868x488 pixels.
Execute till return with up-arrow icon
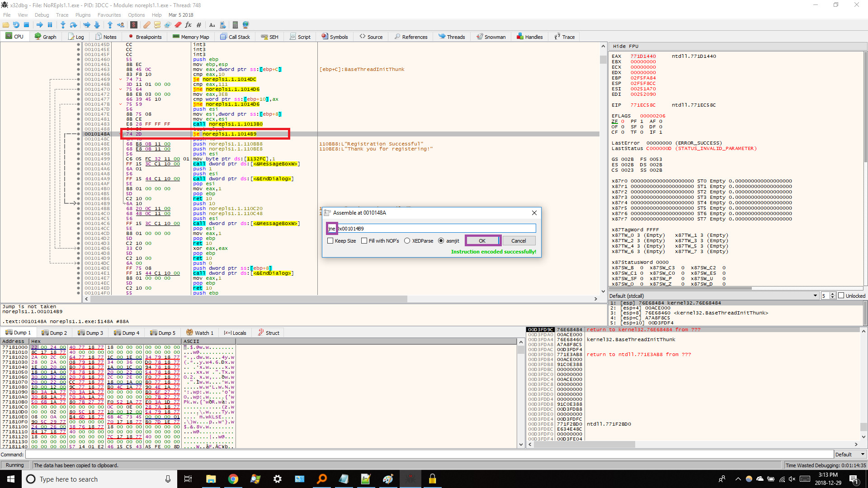pos(110,25)
